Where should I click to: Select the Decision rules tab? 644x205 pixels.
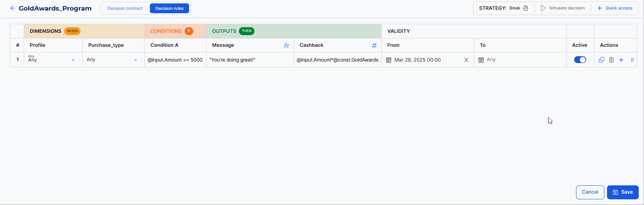[169, 8]
